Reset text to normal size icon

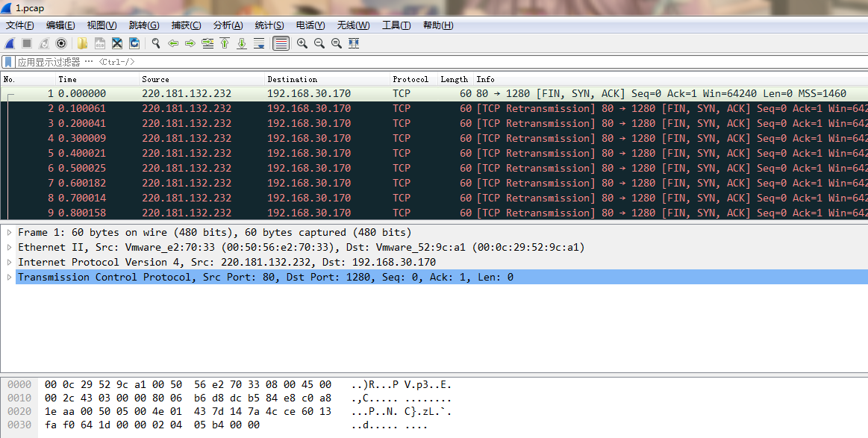click(x=337, y=43)
